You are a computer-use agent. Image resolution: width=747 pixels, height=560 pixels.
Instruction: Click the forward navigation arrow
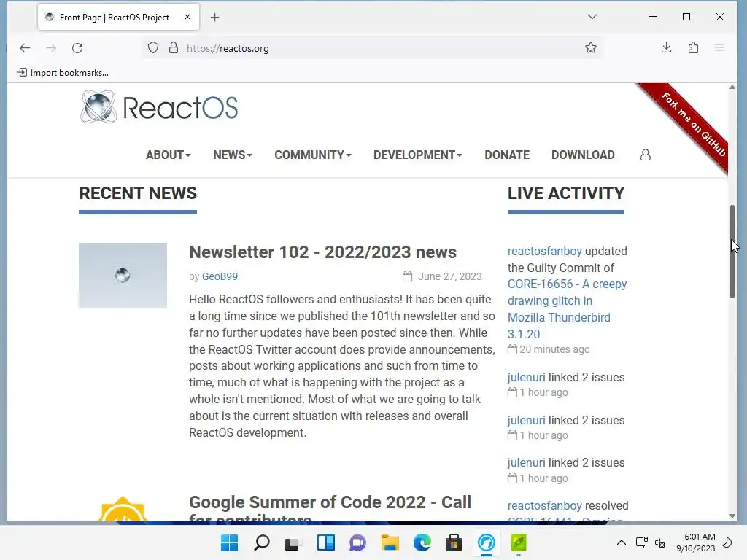(51, 48)
